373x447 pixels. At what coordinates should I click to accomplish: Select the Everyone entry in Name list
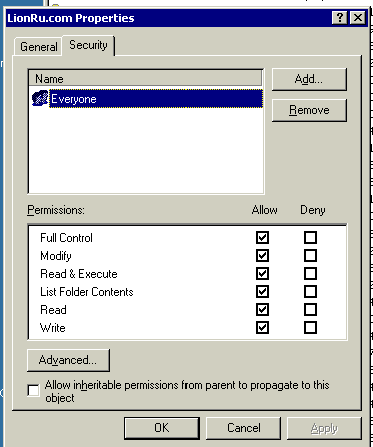pyautogui.click(x=156, y=99)
